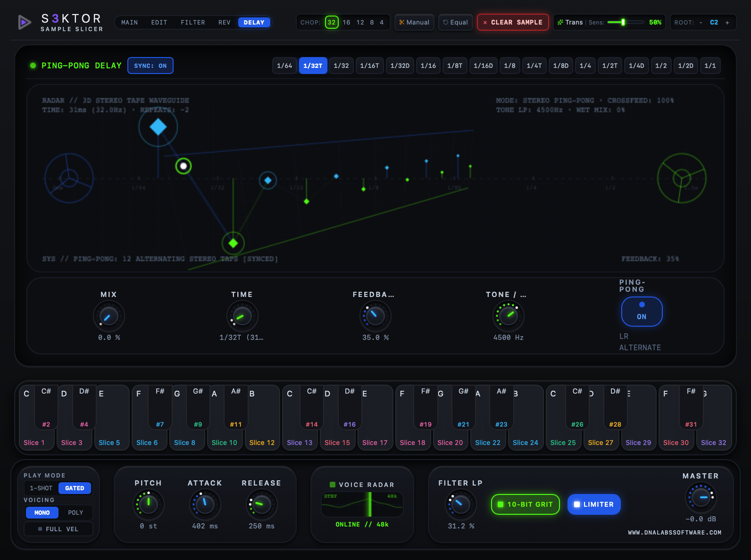This screenshot has width=751, height=560.
Task: Switch to the FILTER tab
Action: point(193,22)
